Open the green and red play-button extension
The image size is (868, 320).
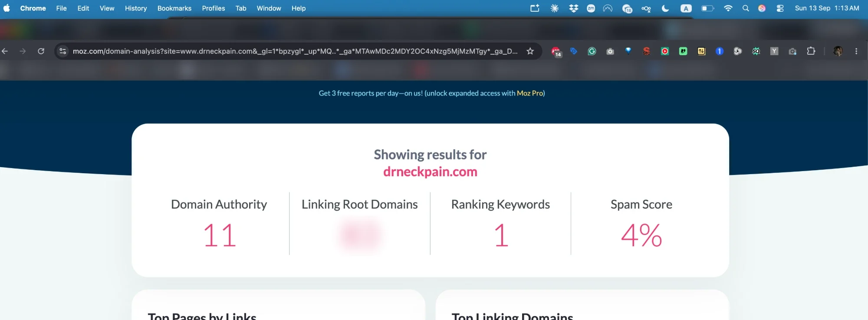(x=665, y=51)
